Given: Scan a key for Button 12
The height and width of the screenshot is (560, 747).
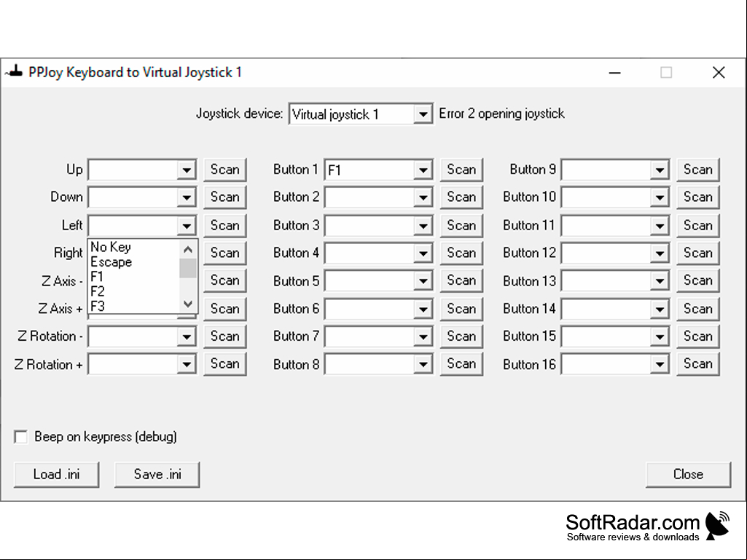Looking at the screenshot, I should (698, 253).
